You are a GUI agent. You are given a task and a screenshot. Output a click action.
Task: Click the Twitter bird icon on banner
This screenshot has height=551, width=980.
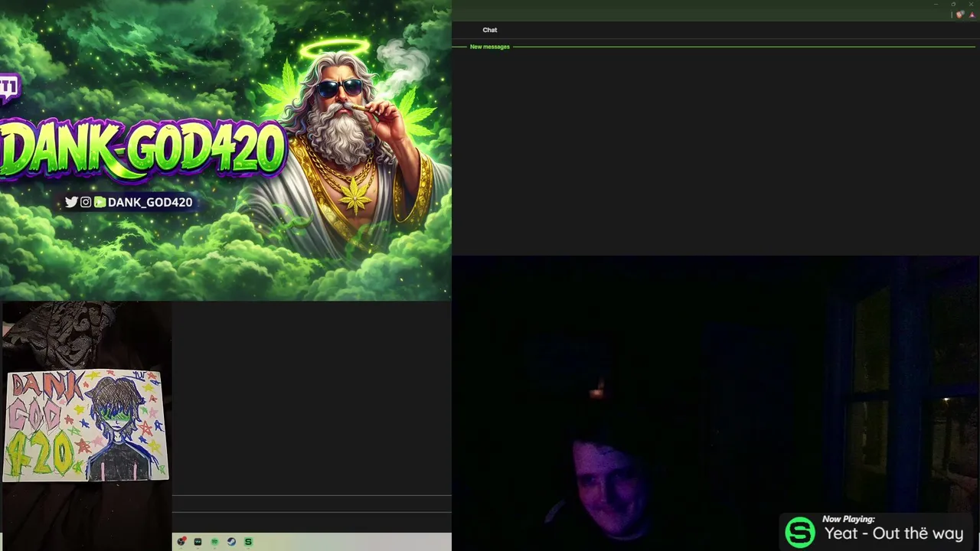tap(71, 202)
